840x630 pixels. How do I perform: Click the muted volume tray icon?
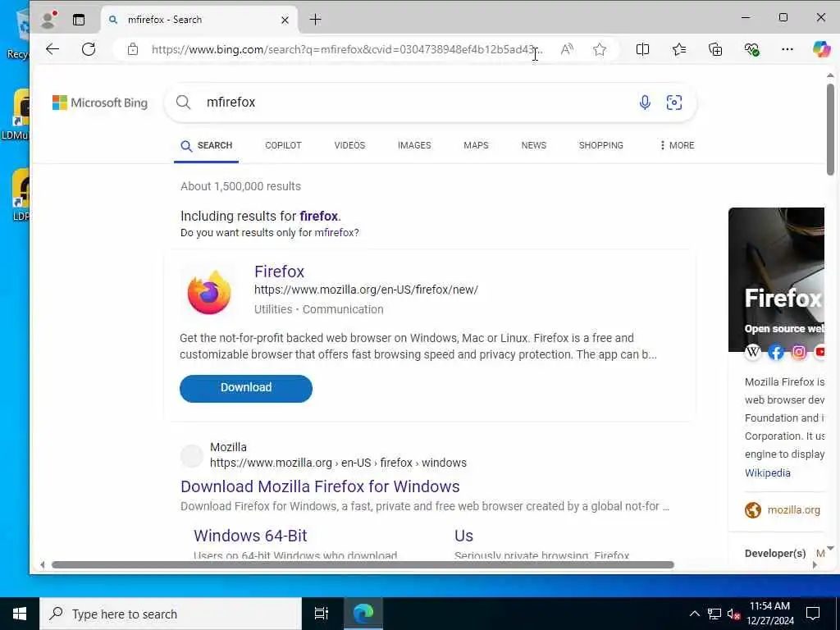pyautogui.click(x=733, y=614)
